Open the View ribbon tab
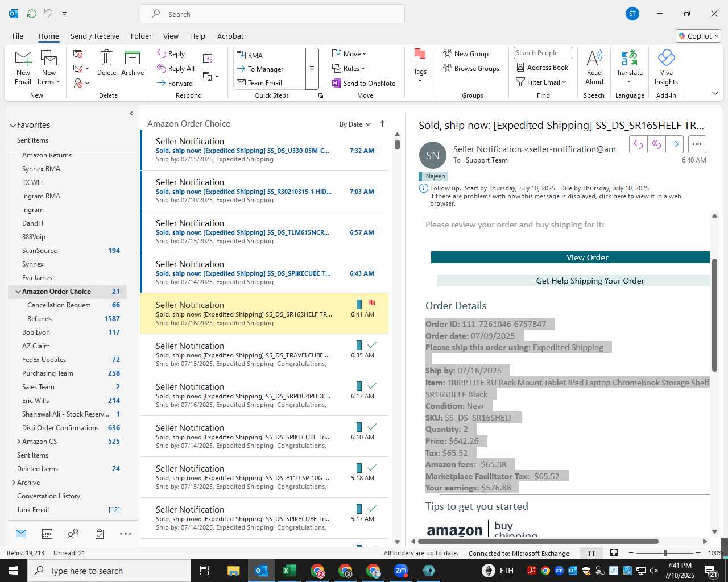728x582 pixels. pyautogui.click(x=171, y=36)
